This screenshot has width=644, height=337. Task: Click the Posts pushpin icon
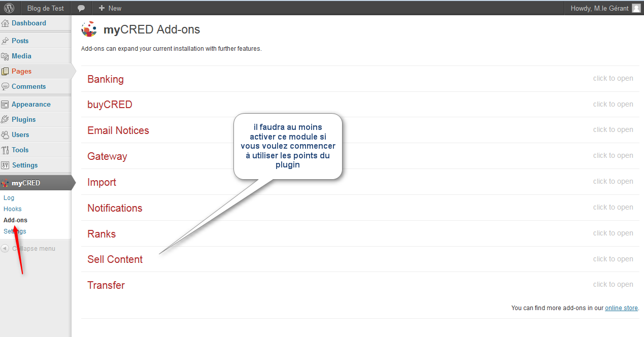(x=6, y=41)
